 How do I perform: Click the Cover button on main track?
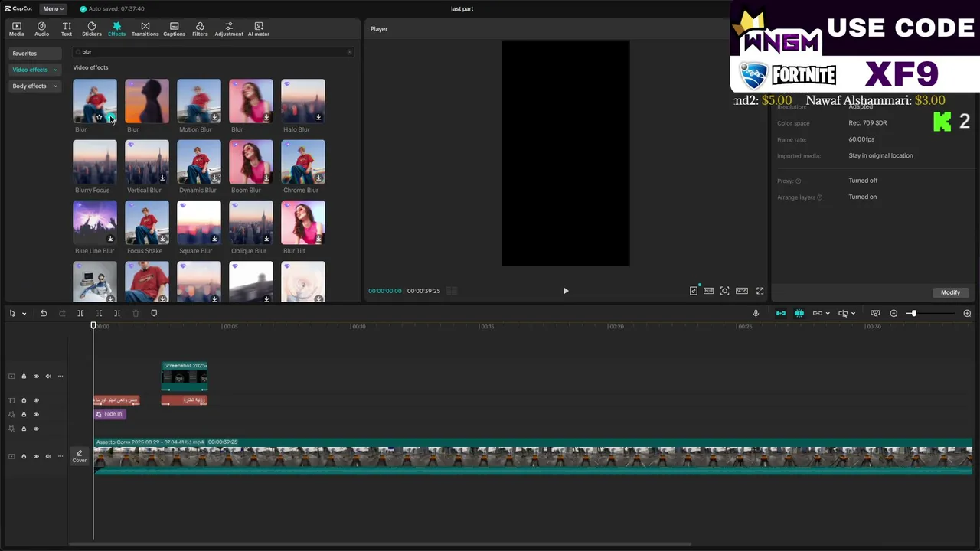(x=80, y=456)
